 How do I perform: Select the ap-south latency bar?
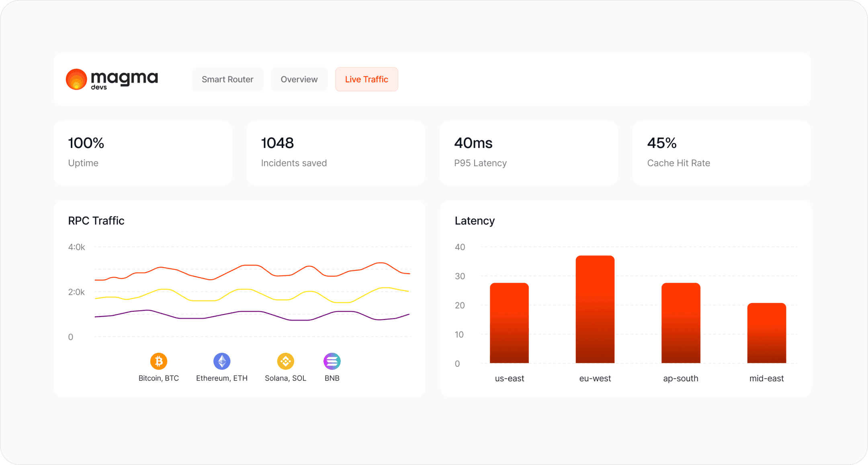pyautogui.click(x=681, y=323)
